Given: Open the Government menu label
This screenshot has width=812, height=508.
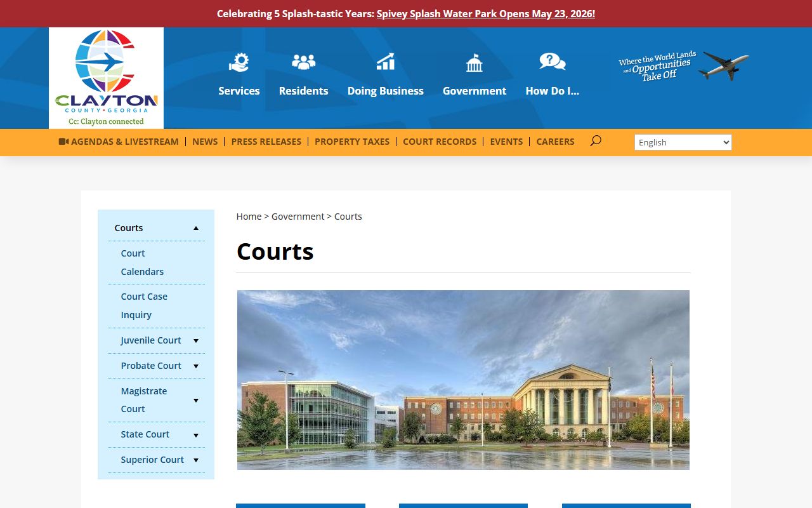Looking at the screenshot, I should (x=475, y=91).
